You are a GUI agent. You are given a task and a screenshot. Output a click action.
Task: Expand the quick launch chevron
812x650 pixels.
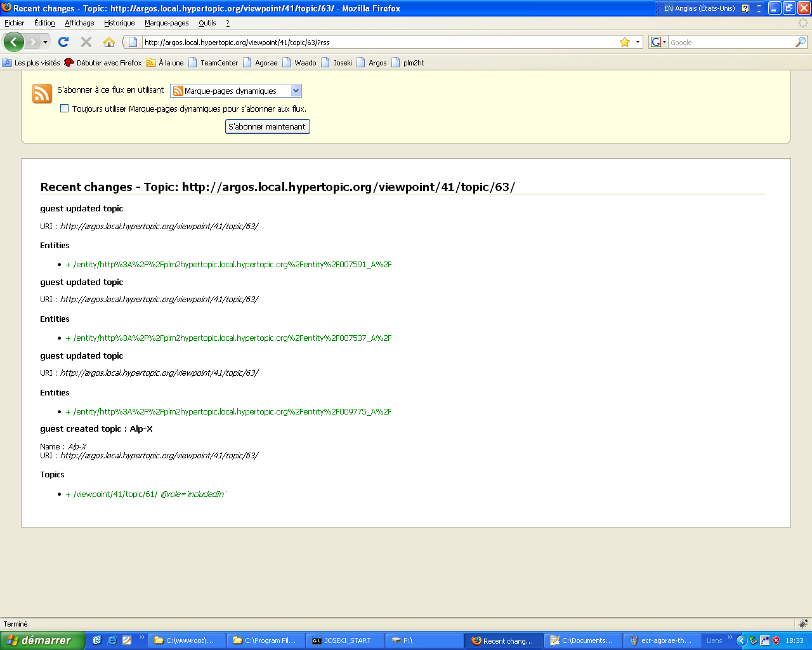pyautogui.click(x=141, y=637)
